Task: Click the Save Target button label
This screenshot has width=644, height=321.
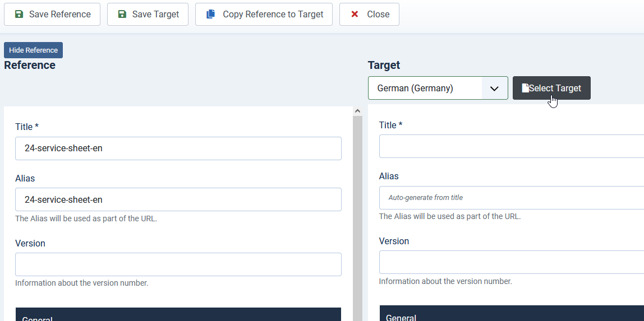Action: coord(155,15)
